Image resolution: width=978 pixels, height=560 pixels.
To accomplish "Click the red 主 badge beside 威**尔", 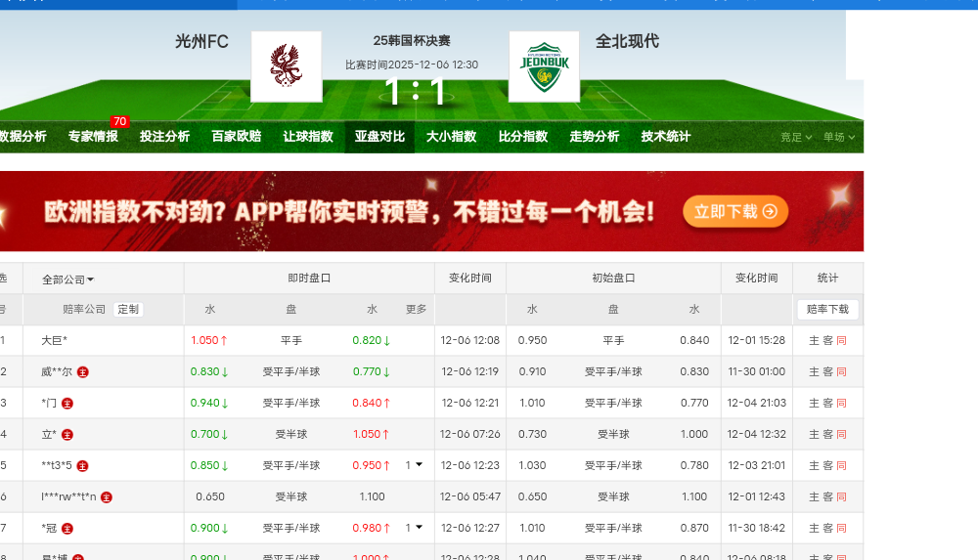I will (x=83, y=372).
